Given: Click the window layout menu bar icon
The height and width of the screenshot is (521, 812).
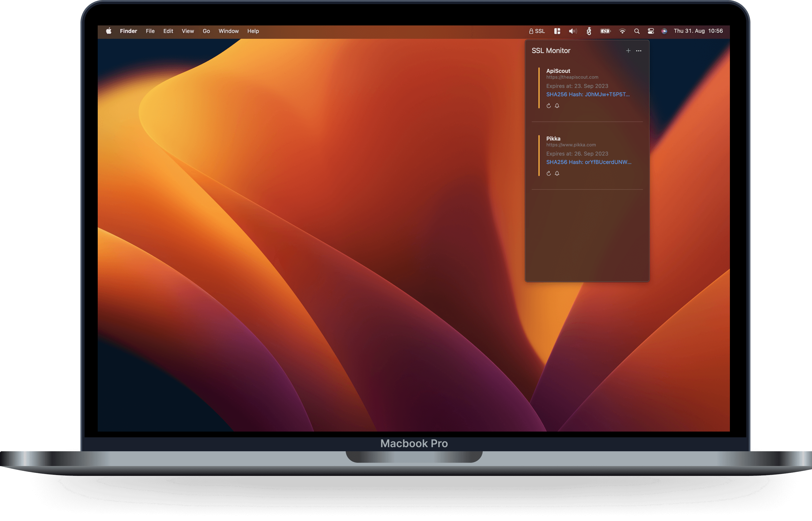Looking at the screenshot, I should (557, 31).
